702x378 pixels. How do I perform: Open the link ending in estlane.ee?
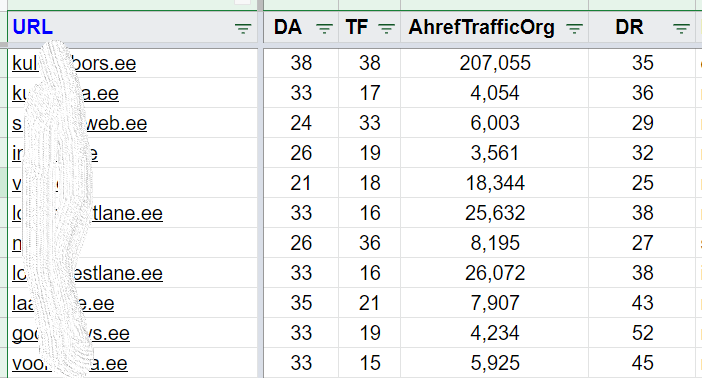tap(87, 273)
